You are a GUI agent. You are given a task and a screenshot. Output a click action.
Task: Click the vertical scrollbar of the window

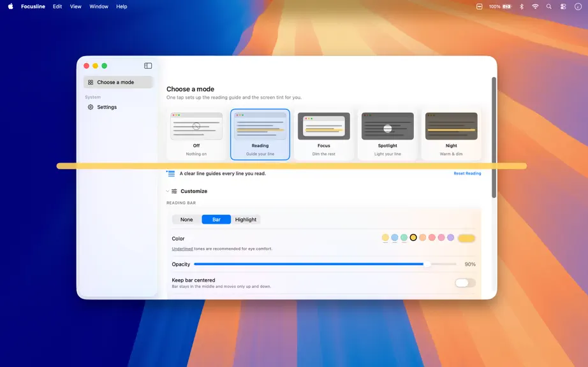[x=494, y=138]
